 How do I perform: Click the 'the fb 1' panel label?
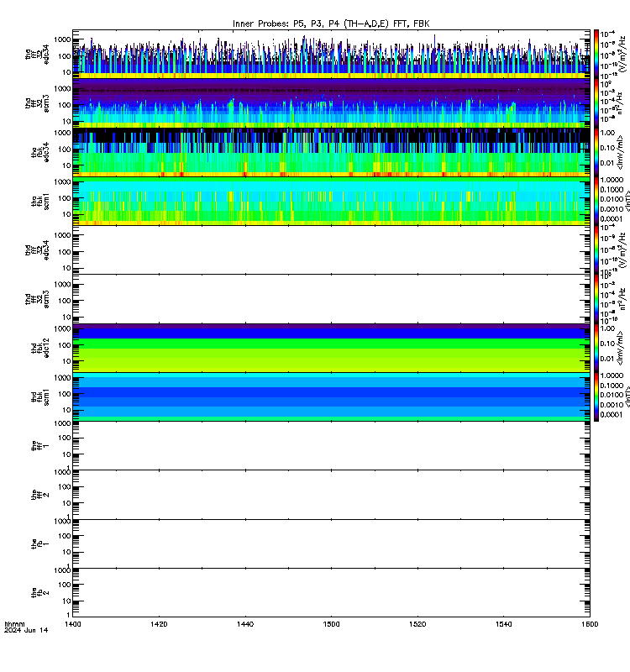(39, 543)
